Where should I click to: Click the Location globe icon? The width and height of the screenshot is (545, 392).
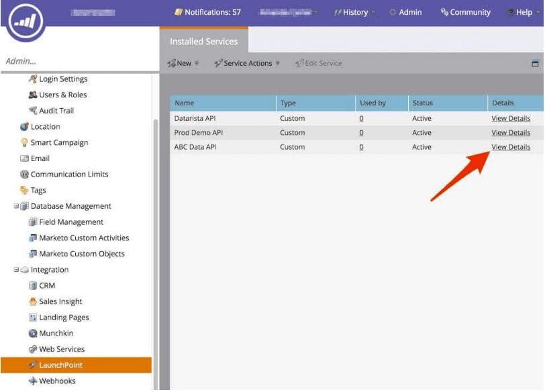(x=24, y=126)
